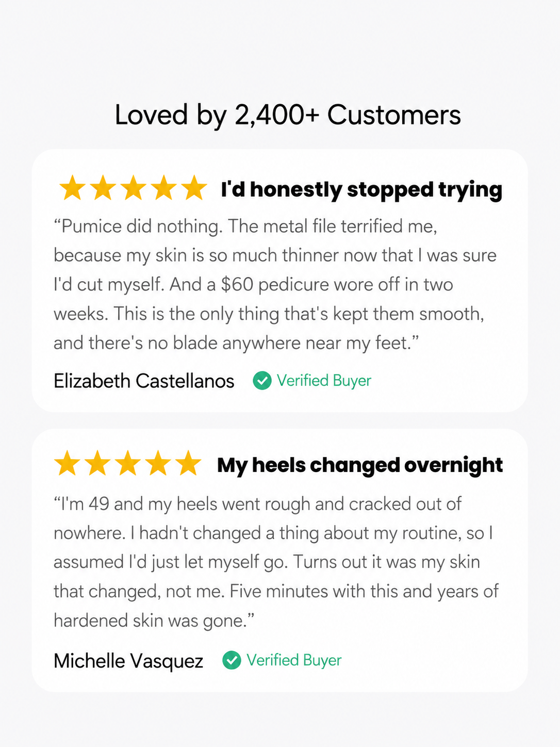Click fifth star of Elizabeth's review rating

(x=194, y=188)
